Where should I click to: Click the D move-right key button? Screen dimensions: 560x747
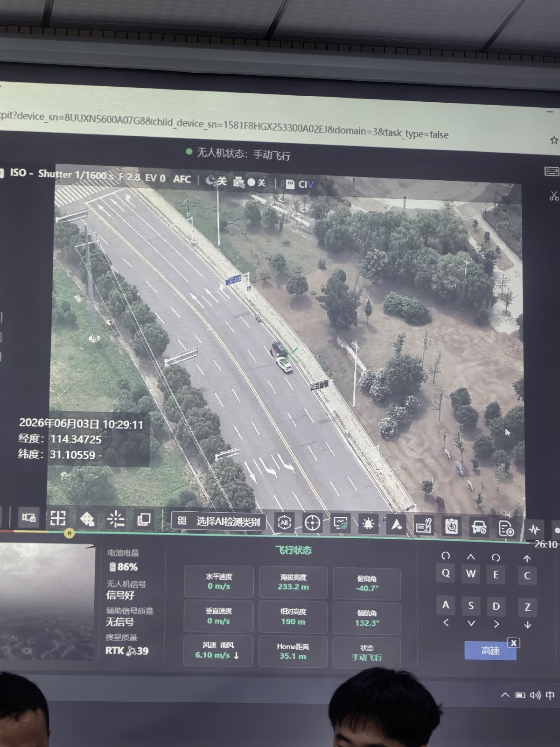coord(496,606)
